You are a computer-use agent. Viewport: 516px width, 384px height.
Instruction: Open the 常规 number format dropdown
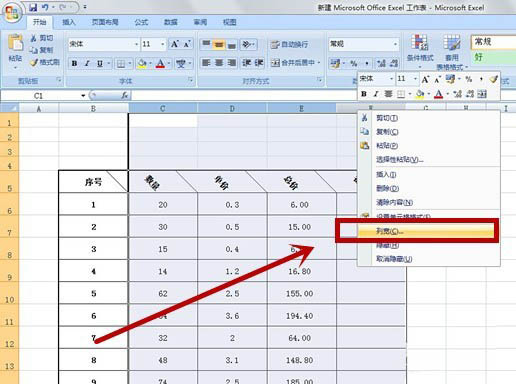395,44
